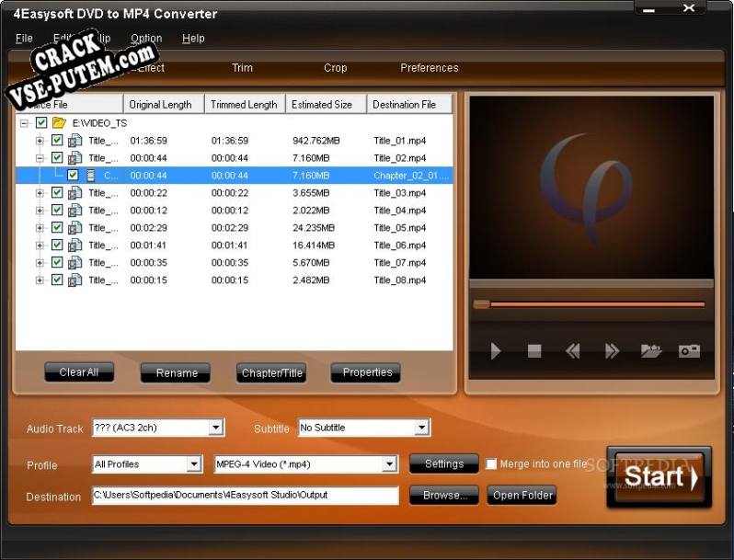
Task: Click the Chapter/Title button
Action: click(x=271, y=372)
